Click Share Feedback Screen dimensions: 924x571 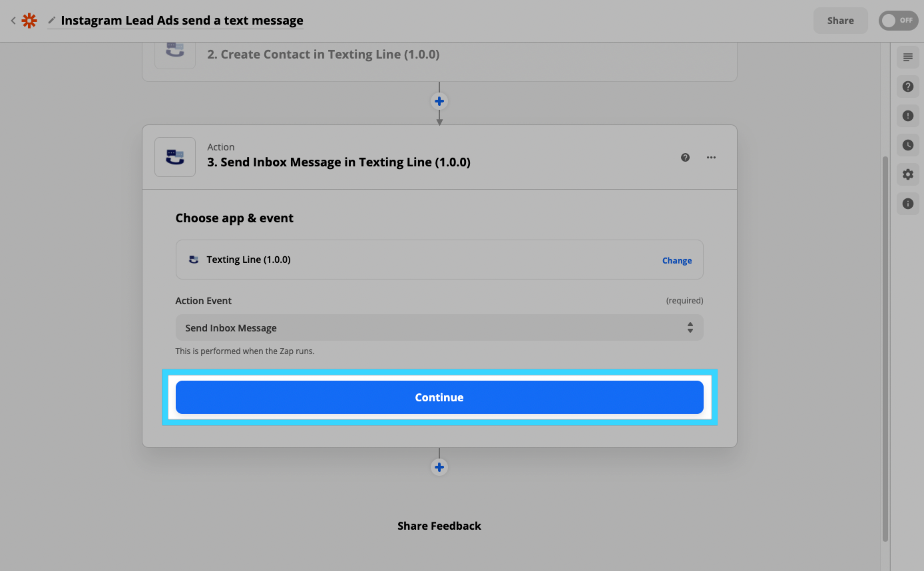tap(439, 526)
